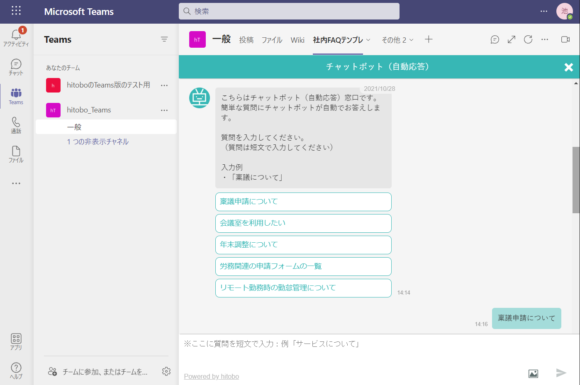Switch to 投稿 tab
This screenshot has width=580, height=385.
[246, 40]
